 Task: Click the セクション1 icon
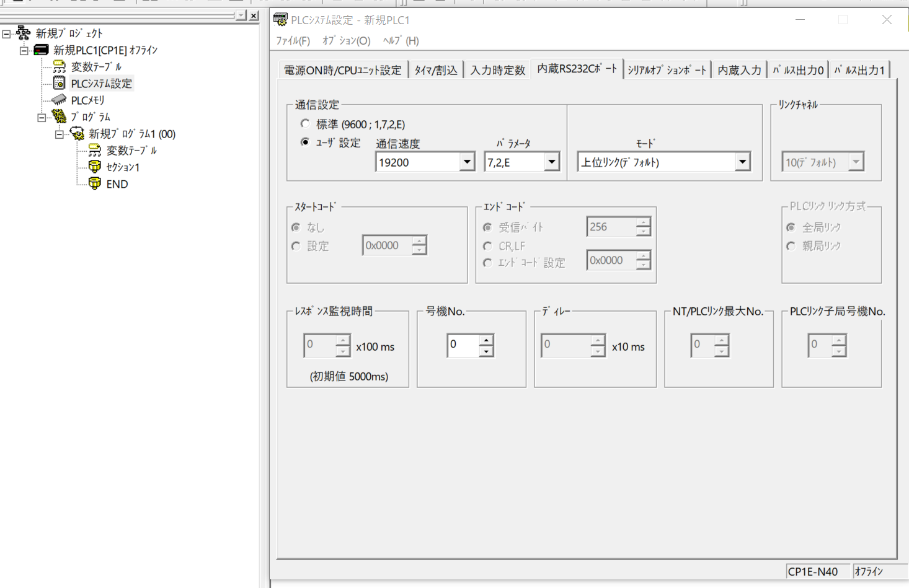94,167
